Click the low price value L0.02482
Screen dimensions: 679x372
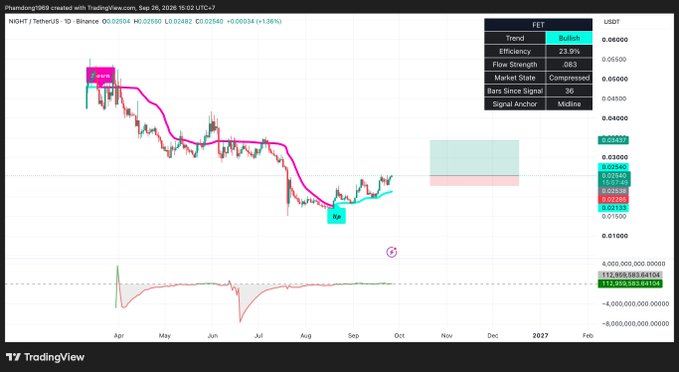[178, 21]
